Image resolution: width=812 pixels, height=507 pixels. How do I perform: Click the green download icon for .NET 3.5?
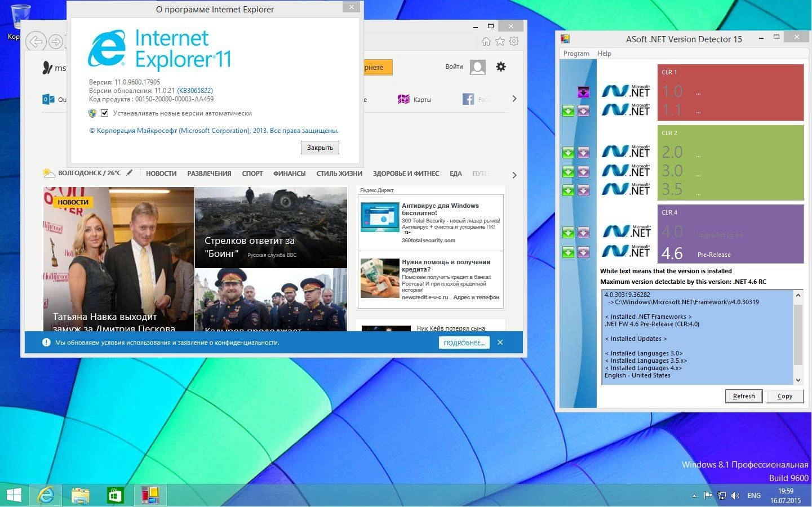pos(568,190)
